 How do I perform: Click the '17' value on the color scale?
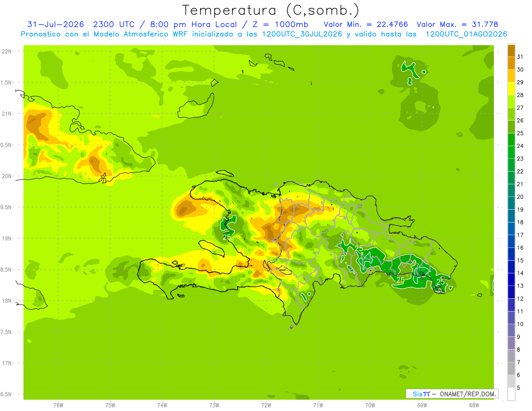tap(520, 235)
